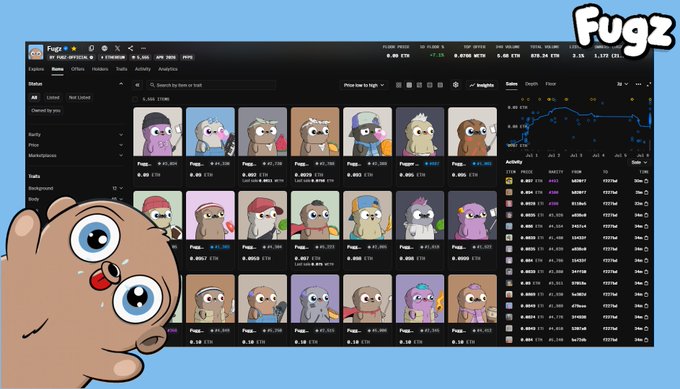Choose the second (active) grid view icon

point(409,85)
